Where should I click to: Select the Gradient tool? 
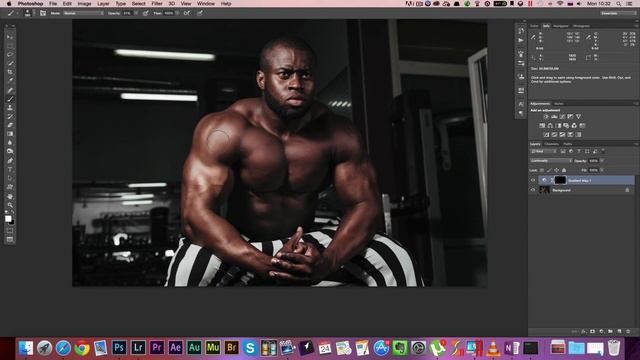coord(10,134)
